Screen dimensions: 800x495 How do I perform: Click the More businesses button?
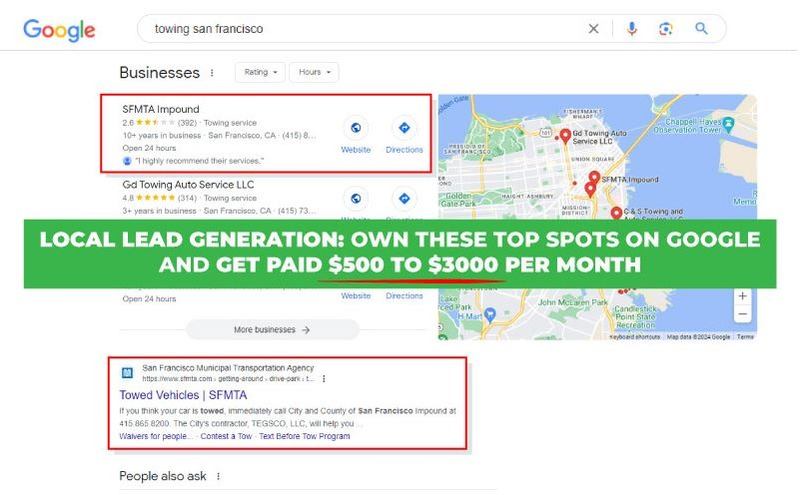click(272, 329)
